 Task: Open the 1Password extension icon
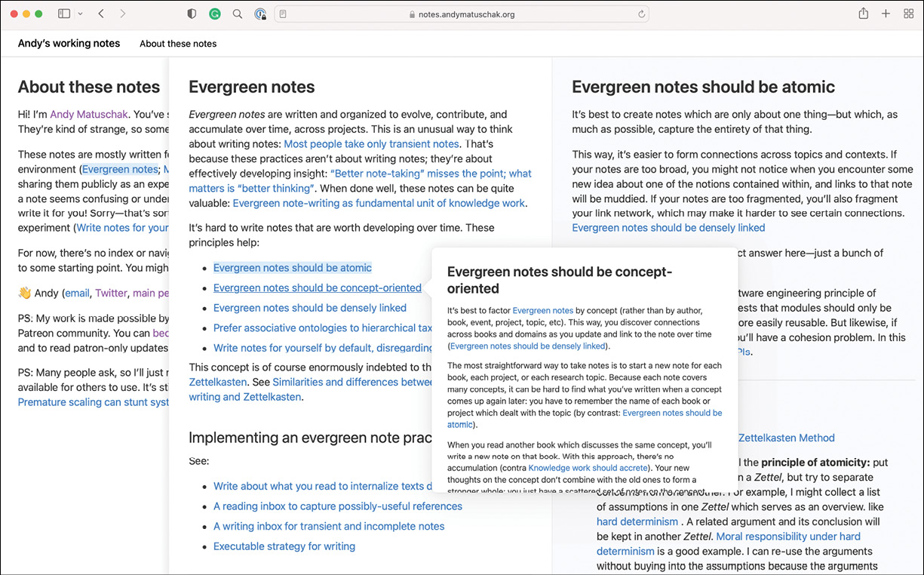[260, 14]
